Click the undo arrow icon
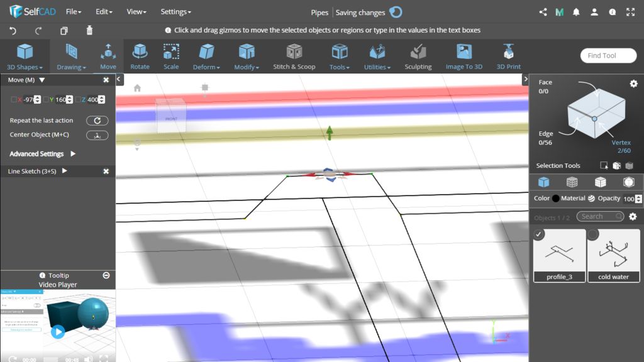 [x=13, y=30]
